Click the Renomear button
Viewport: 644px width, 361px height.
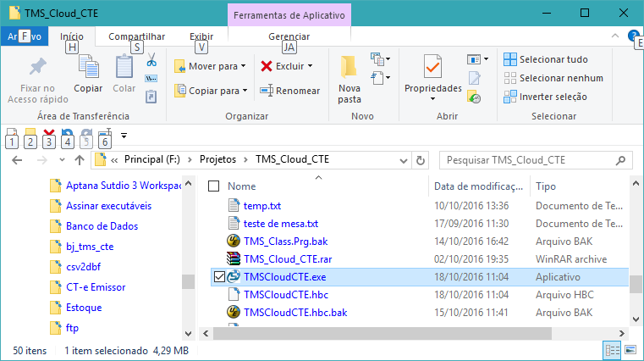tap(290, 91)
